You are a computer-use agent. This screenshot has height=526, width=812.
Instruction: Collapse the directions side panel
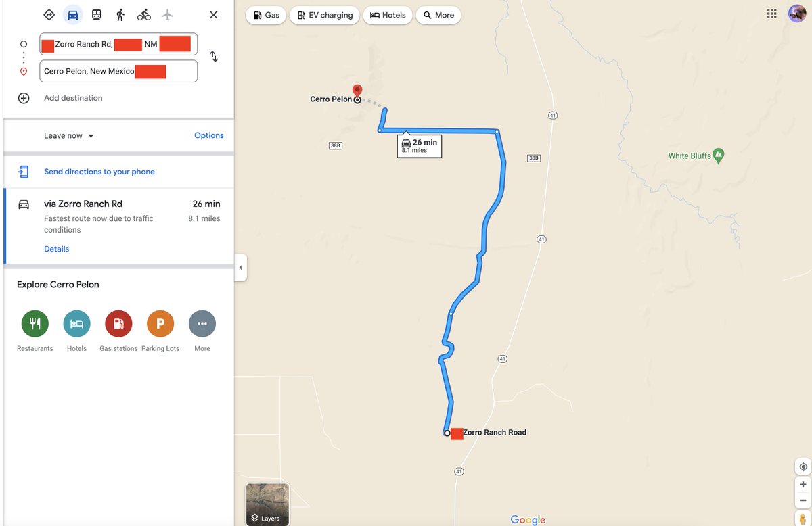240,268
